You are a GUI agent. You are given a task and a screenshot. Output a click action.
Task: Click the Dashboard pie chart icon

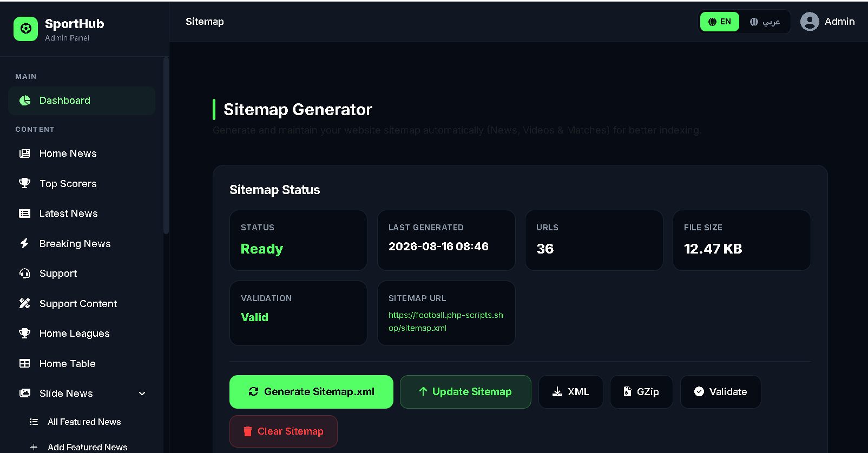tap(25, 101)
